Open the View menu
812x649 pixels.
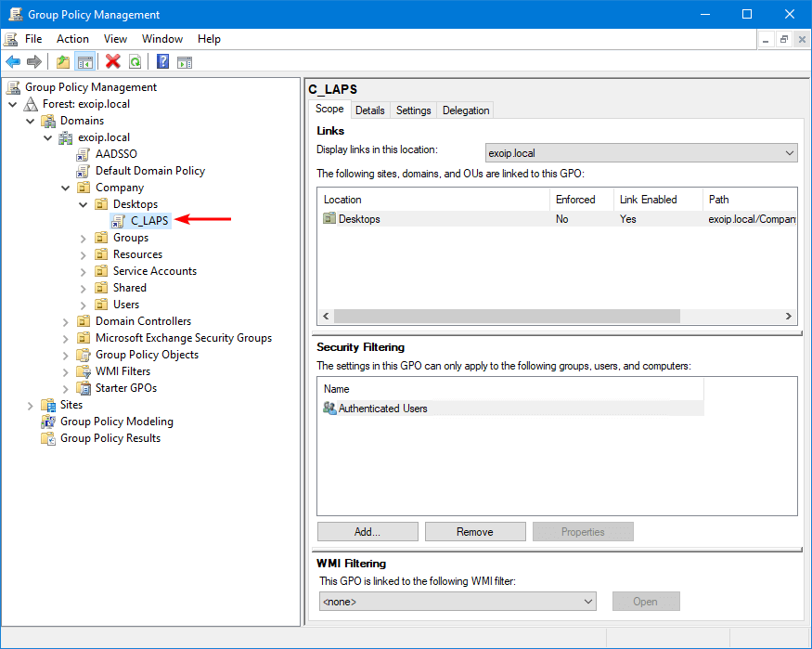pyautogui.click(x=115, y=39)
